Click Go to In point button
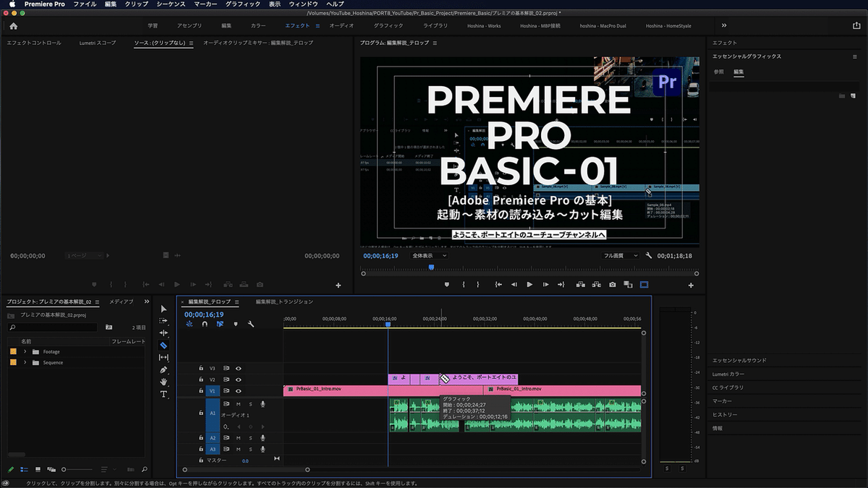Image resolution: width=868 pixels, height=488 pixels. 498,285
